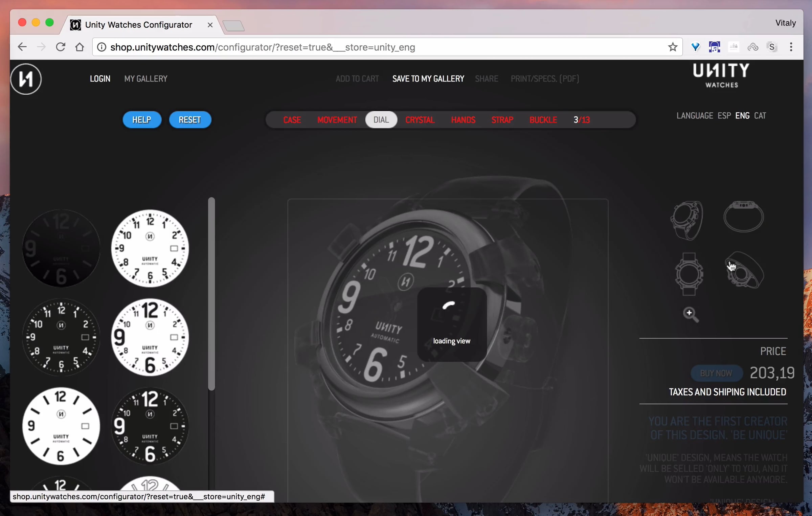The height and width of the screenshot is (516, 812).
Task: Click the blue funnel extension icon
Action: coord(695,47)
